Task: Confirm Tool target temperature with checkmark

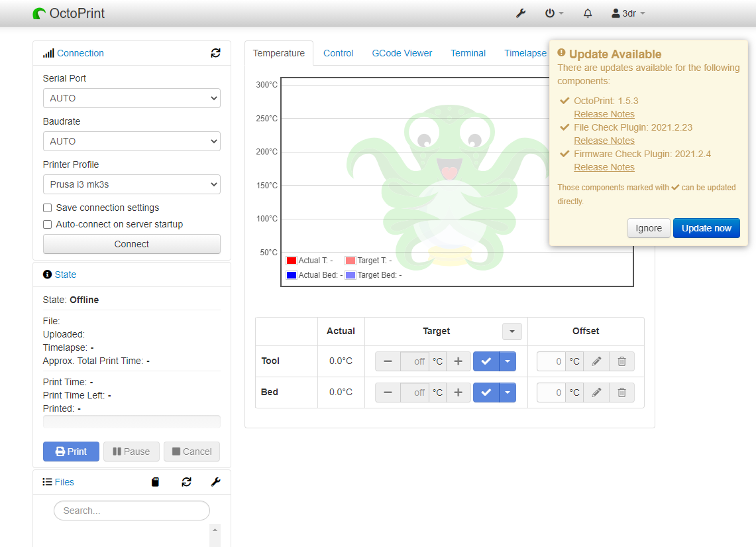Action: pyautogui.click(x=486, y=361)
